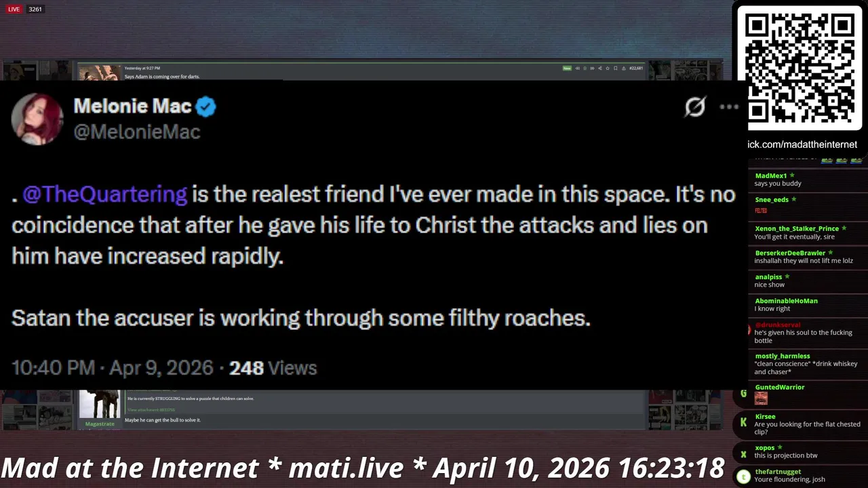Image resolution: width=868 pixels, height=488 pixels.
Task: Click the blue verified badge beside Melonie Mac
Action: (206, 106)
